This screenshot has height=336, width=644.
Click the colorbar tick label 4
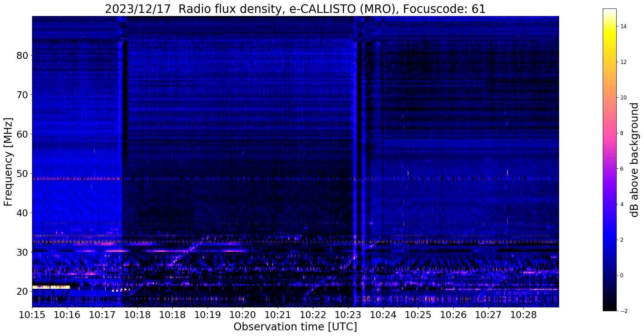point(621,204)
